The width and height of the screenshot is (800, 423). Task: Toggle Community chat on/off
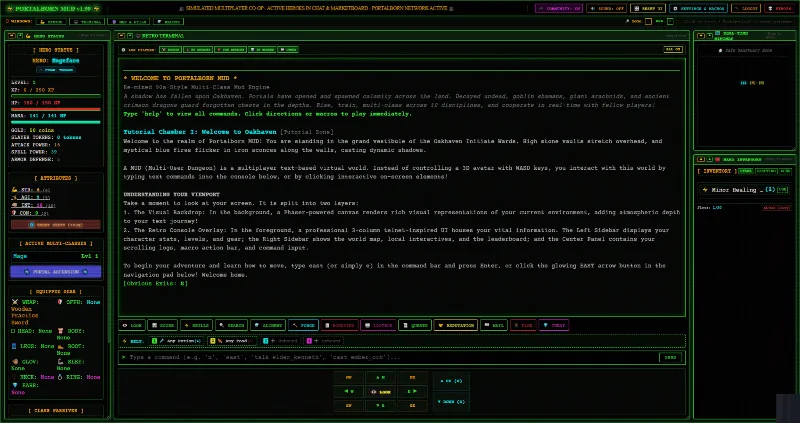(559, 8)
